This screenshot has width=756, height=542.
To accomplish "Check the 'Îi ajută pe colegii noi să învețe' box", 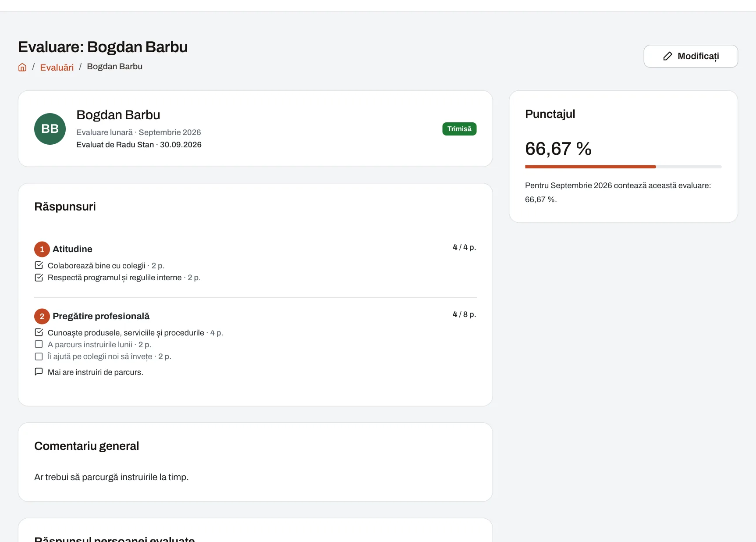I will click(39, 356).
